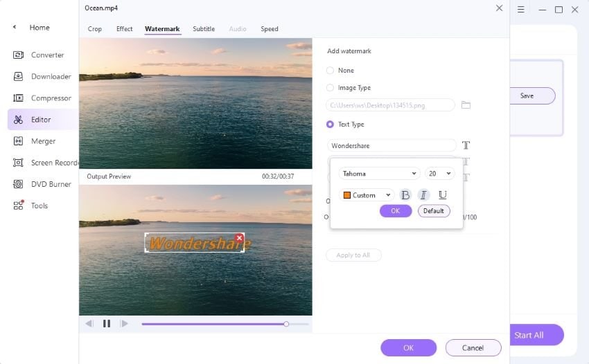Select the Watermark tab
The image size is (589, 364).
tap(162, 29)
